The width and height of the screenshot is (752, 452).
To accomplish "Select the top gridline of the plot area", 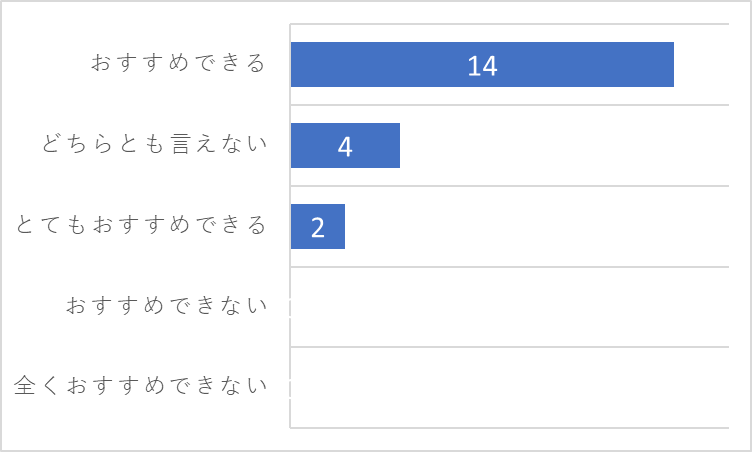I will tap(509, 24).
